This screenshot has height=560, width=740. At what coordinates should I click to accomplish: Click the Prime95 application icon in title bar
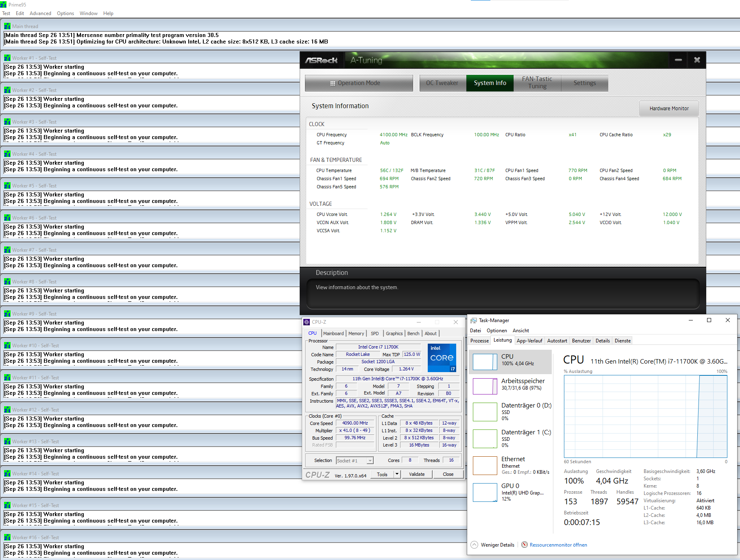point(3,4)
